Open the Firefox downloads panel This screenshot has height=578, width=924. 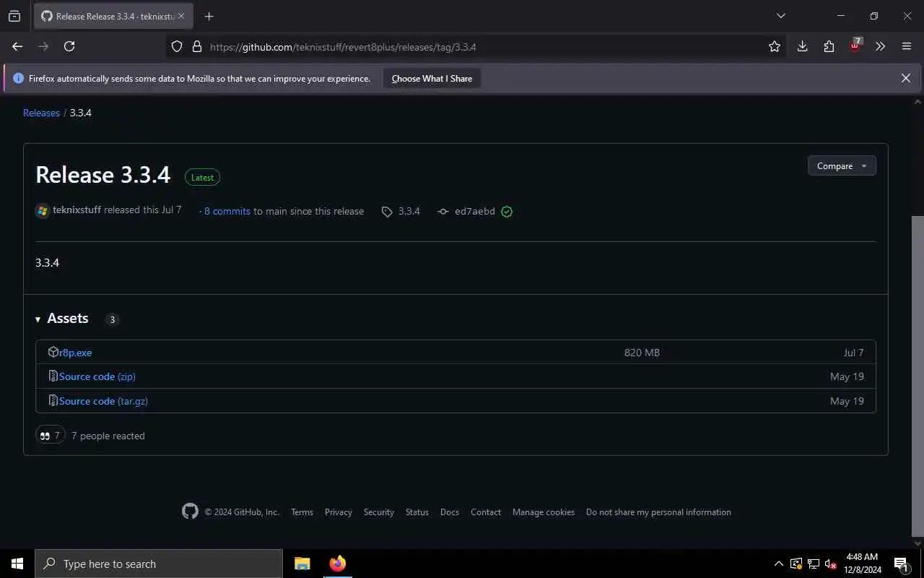802,46
